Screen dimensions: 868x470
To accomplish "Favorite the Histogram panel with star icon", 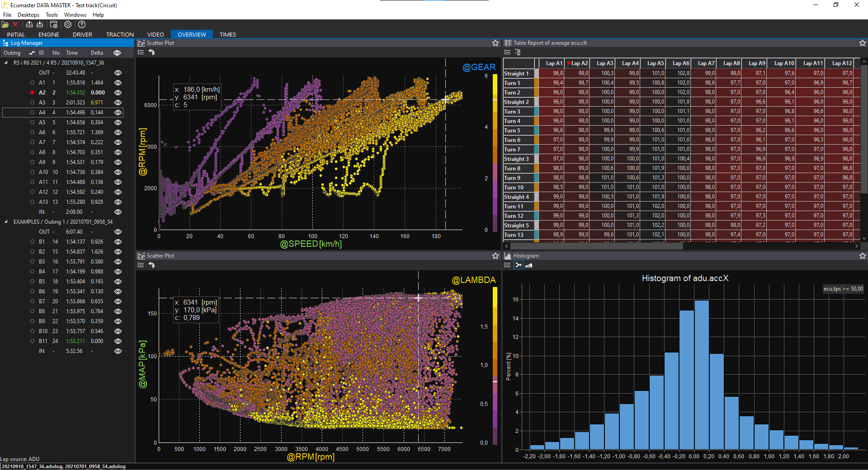I will [862, 256].
